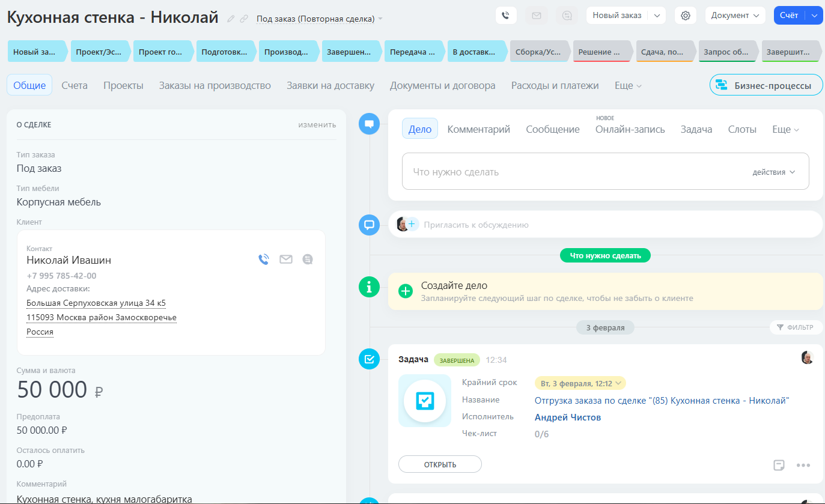The image size is (825, 504).
Task: Copy deal link via chain icon
Action: coord(244,19)
